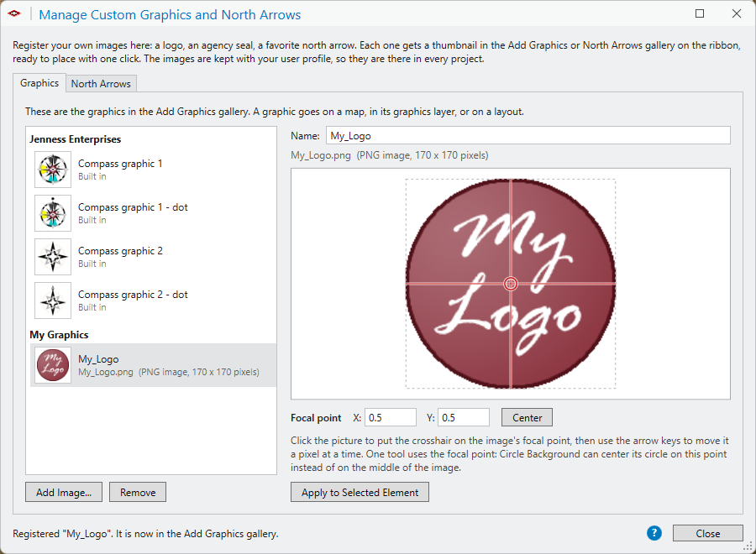The height and width of the screenshot is (554, 756).
Task: Select the Compass graphic 2 thumbnail
Action: 53,257
